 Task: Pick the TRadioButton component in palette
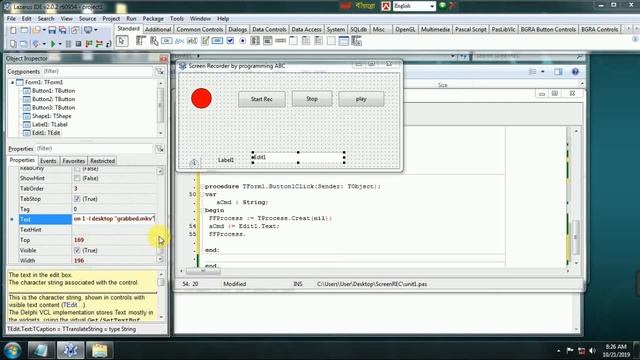tap(242, 41)
